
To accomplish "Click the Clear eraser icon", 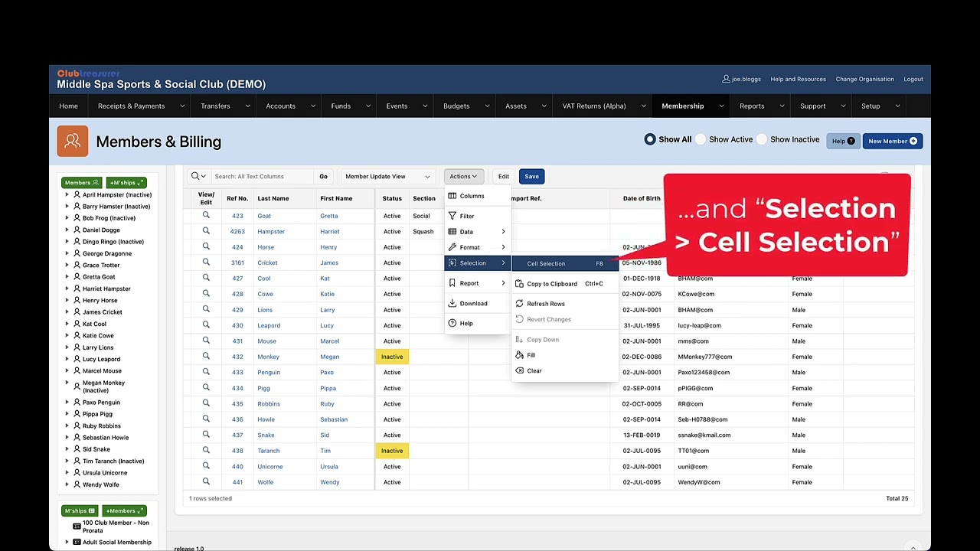I will click(x=519, y=370).
